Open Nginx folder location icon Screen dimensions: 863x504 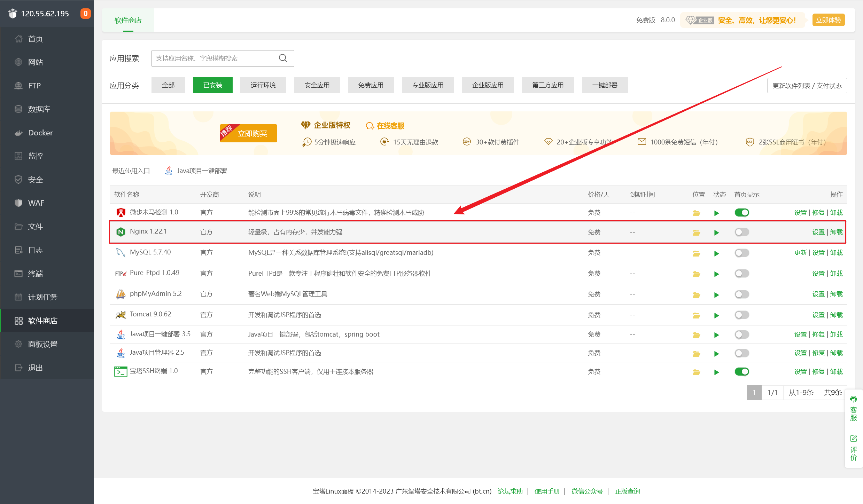click(696, 233)
